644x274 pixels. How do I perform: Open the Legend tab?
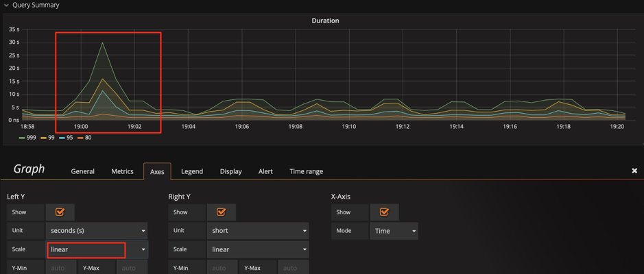[192, 171]
